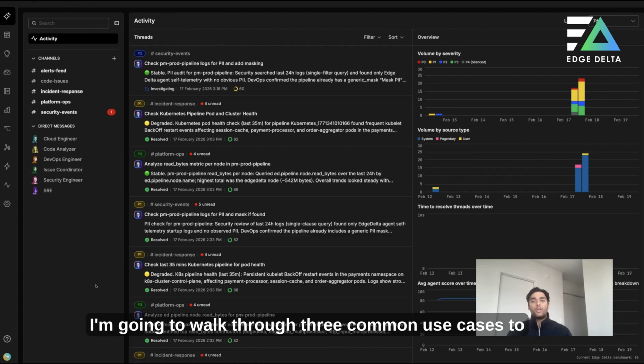The image size is (644, 364).
Task: Collapse the CHANNELS section
Action: (x=33, y=58)
